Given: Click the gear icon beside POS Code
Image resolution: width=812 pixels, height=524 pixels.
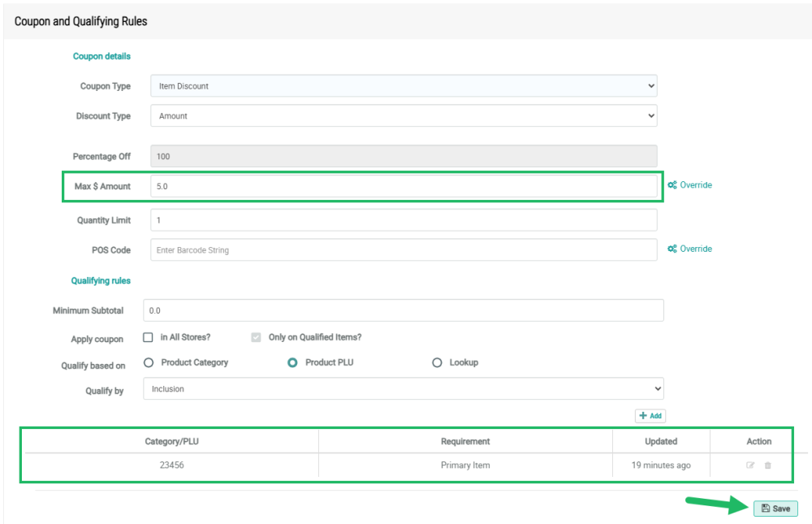Looking at the screenshot, I should point(672,249).
